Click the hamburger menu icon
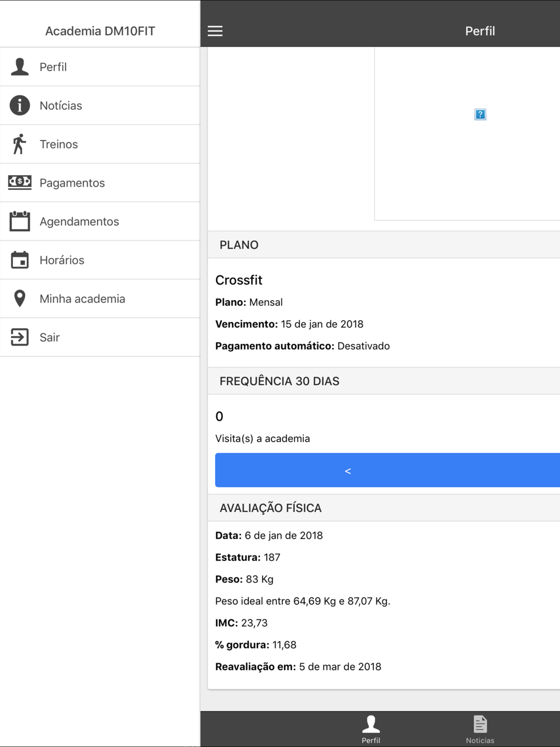560x747 pixels. tap(215, 31)
